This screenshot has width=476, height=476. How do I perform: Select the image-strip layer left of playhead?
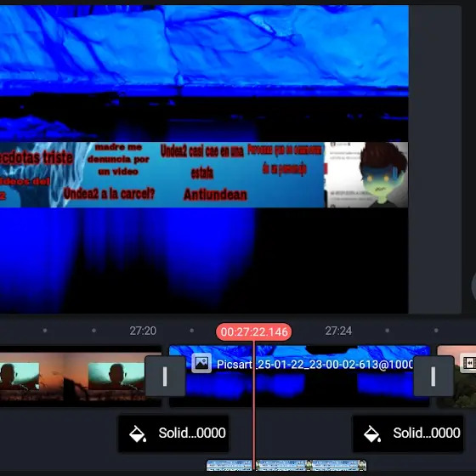point(229,465)
